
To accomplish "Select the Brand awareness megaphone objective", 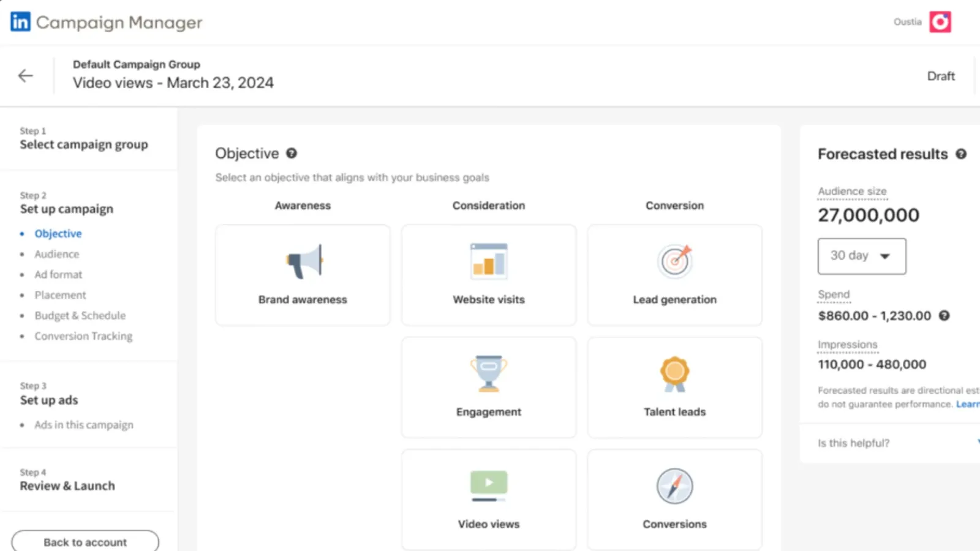I will tap(303, 275).
